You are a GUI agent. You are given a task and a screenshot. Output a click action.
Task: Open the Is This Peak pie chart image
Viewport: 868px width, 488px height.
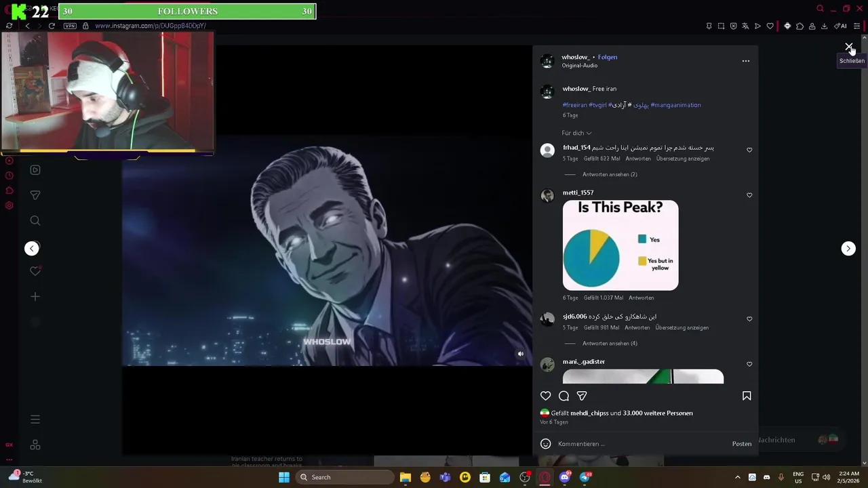[x=620, y=245]
